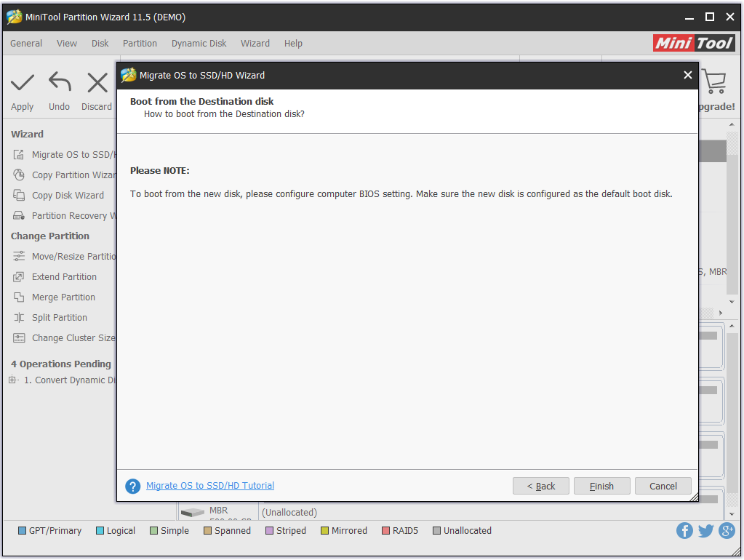
Task: Open MiniTool Facebook page icon
Action: point(684,531)
